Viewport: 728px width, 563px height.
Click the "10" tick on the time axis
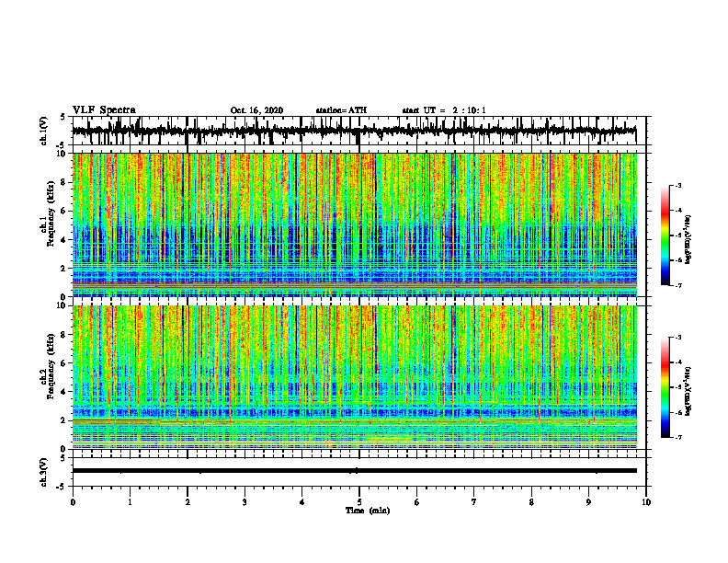tap(646, 502)
